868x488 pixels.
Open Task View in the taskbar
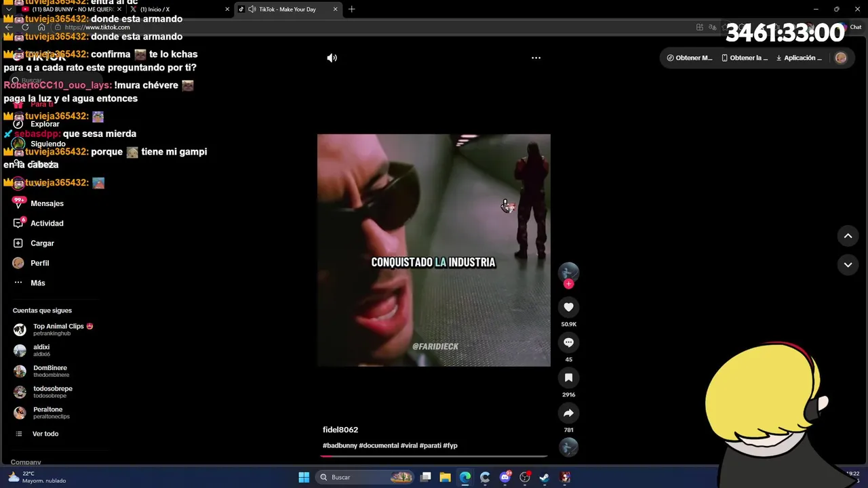[425, 477]
